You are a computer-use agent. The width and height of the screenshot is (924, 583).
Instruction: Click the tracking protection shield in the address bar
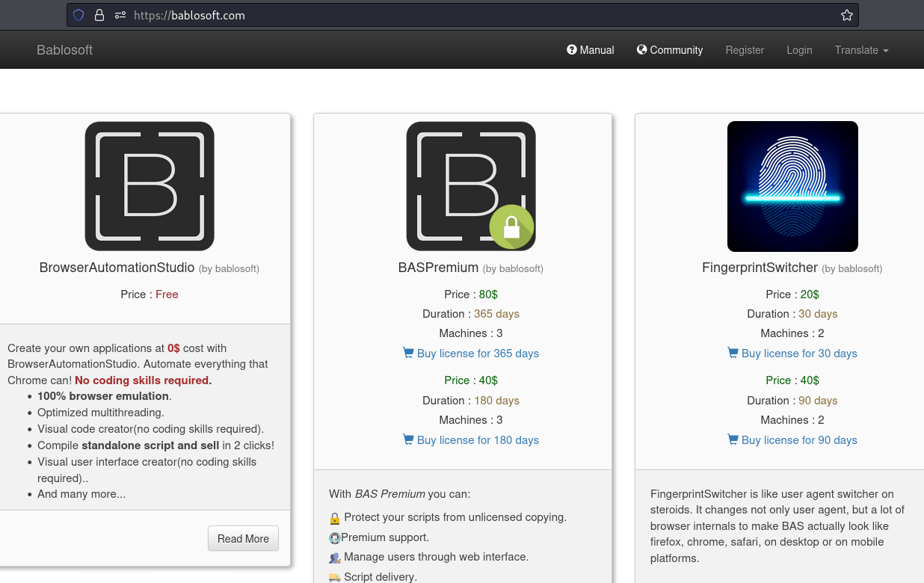[x=78, y=15]
